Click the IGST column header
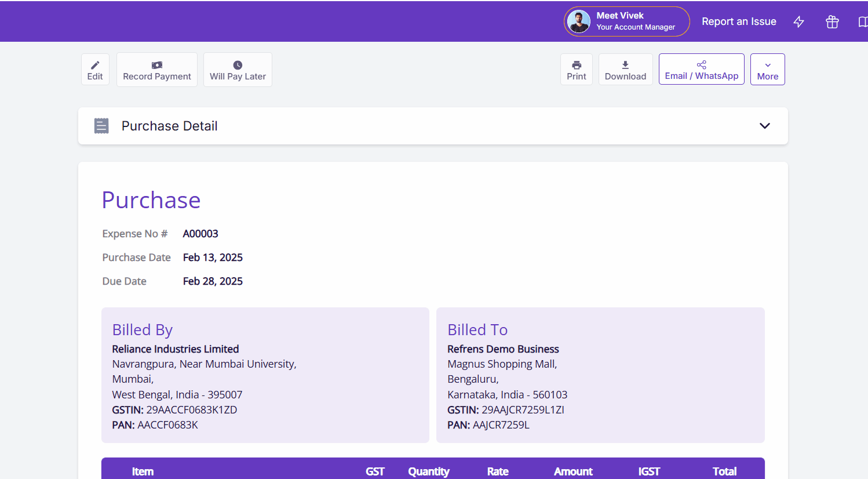This screenshot has width=868, height=479. click(x=649, y=471)
